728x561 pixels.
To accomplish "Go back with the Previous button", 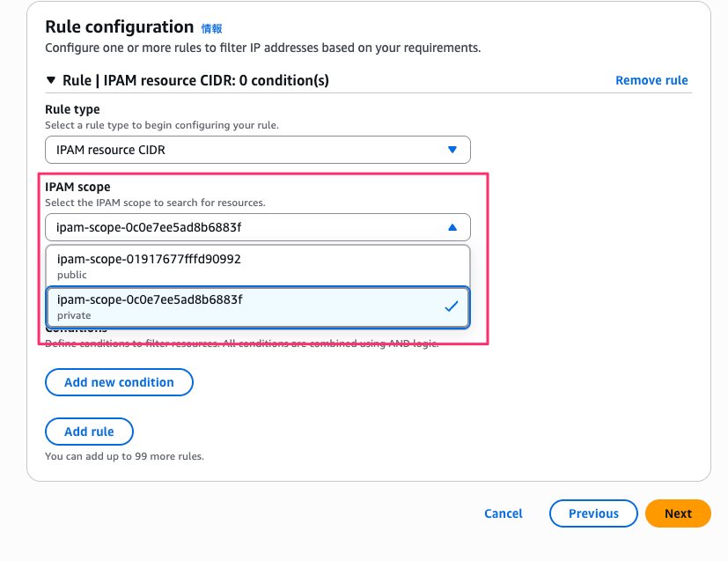I will [x=593, y=513].
